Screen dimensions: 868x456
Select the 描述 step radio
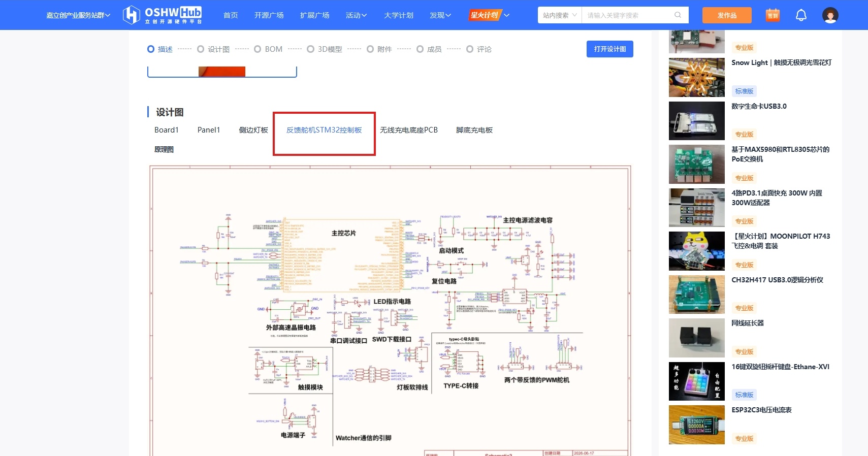point(151,49)
